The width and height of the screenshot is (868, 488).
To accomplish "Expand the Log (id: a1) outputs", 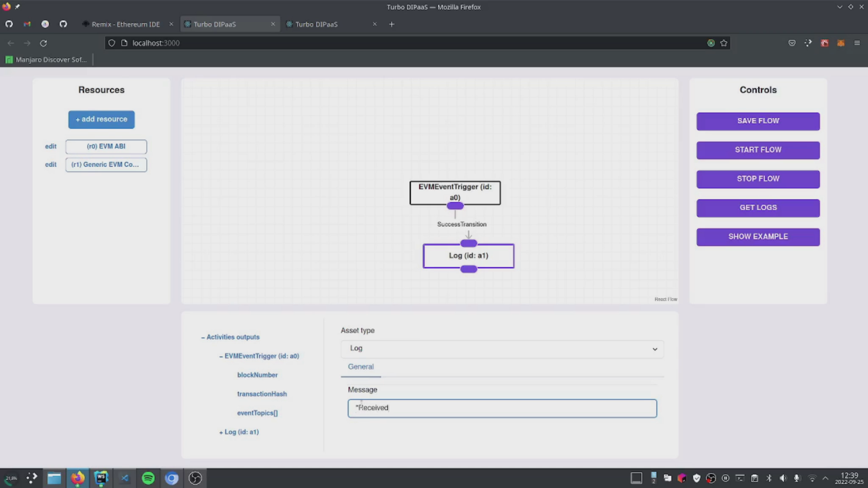I will (x=239, y=432).
